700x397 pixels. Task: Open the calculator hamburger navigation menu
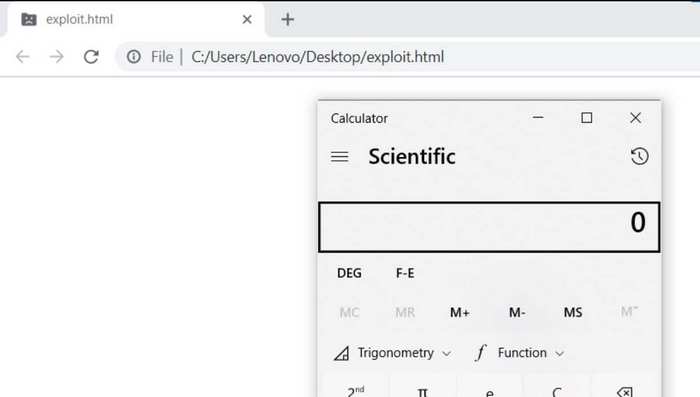pos(339,157)
